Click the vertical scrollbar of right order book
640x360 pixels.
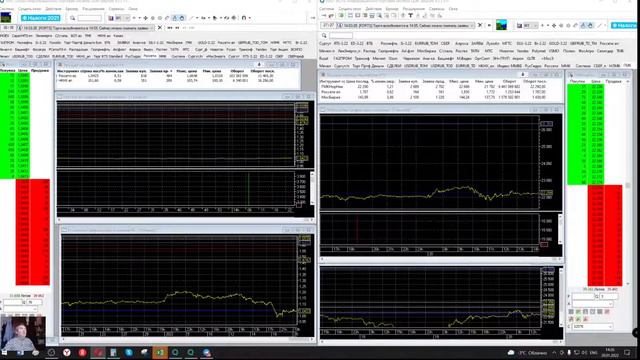tap(628, 182)
